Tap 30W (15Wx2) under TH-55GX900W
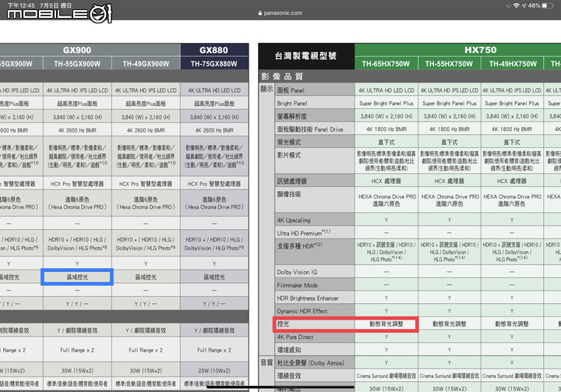Screen dimensions: 561x392 tap(77, 370)
